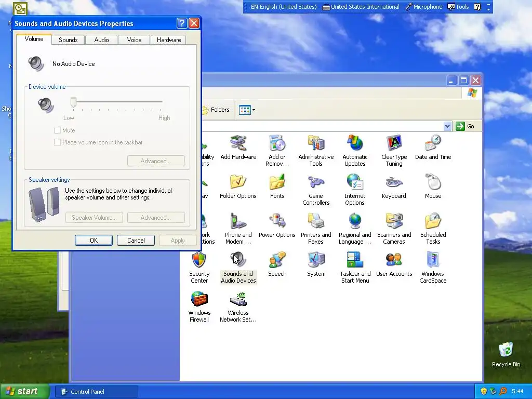Open the Start menu
Viewport: 532px width, 399px height.
tap(24, 391)
